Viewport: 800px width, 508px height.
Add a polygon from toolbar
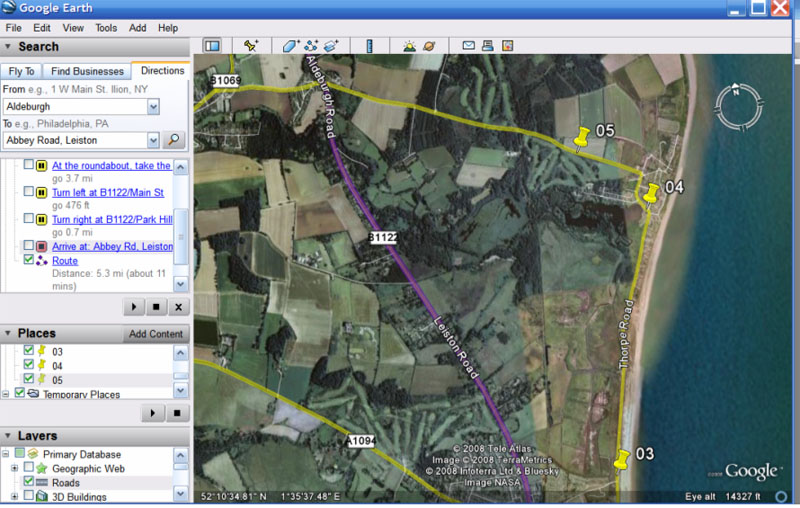291,46
